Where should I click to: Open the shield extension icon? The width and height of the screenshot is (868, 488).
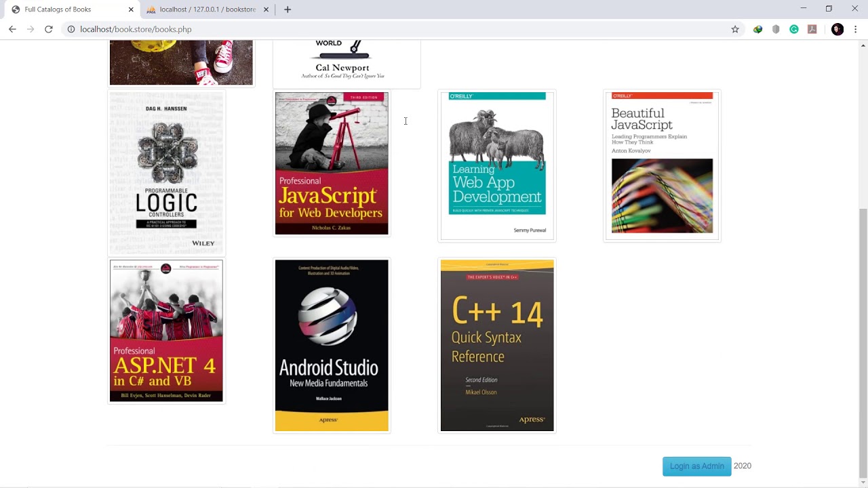(x=776, y=29)
